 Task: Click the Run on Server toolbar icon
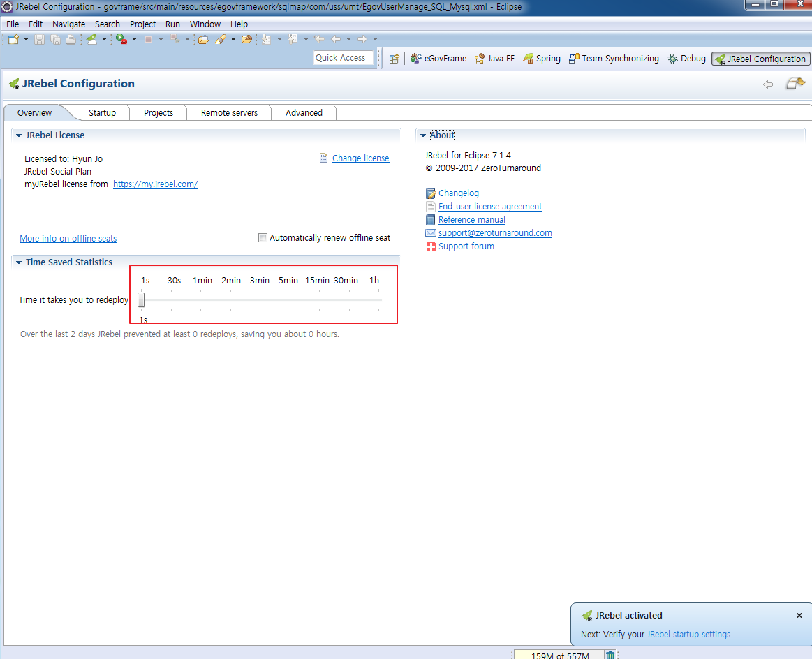click(x=121, y=39)
